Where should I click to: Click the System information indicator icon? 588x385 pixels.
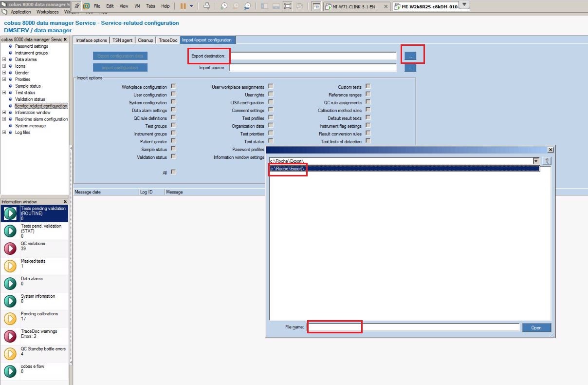click(10, 301)
